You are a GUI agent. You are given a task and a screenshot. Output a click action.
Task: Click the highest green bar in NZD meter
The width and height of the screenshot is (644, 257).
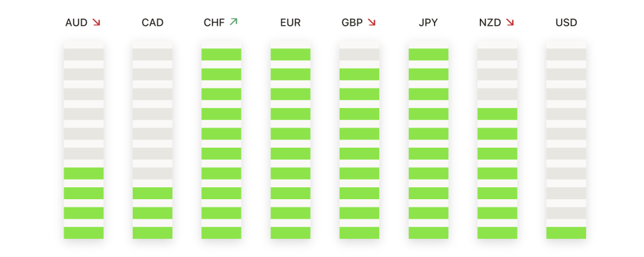pyautogui.click(x=497, y=114)
